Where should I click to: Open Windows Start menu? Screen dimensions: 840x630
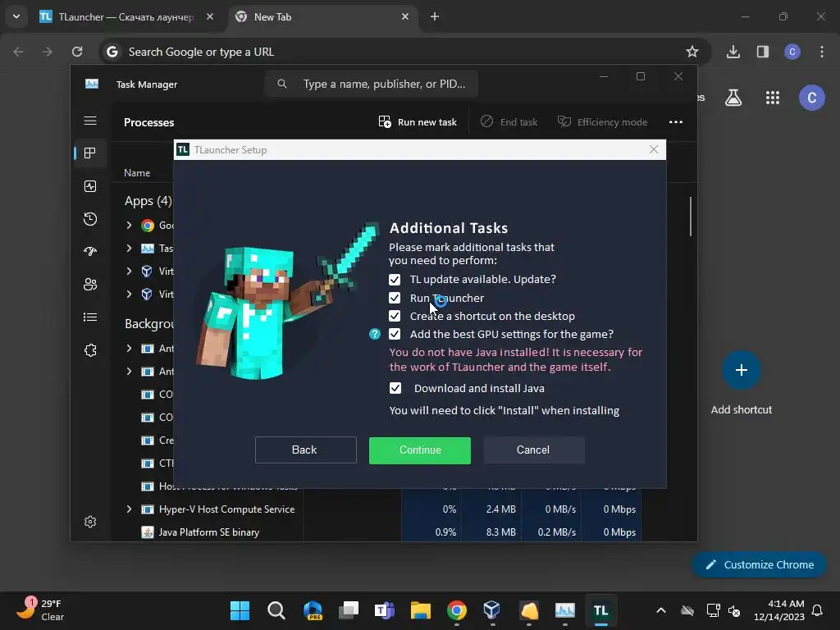coord(240,610)
